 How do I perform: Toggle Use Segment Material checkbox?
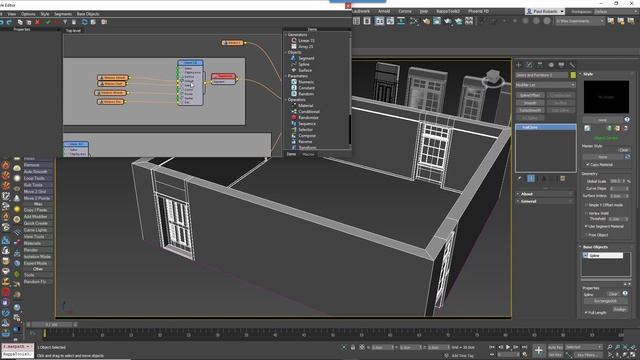click(587, 226)
